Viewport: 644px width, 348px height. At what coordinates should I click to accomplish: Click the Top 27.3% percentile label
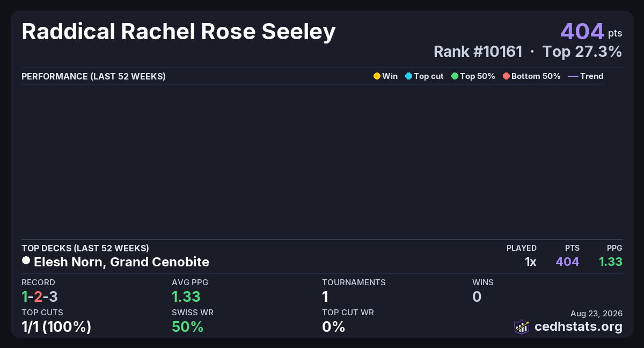tap(582, 52)
